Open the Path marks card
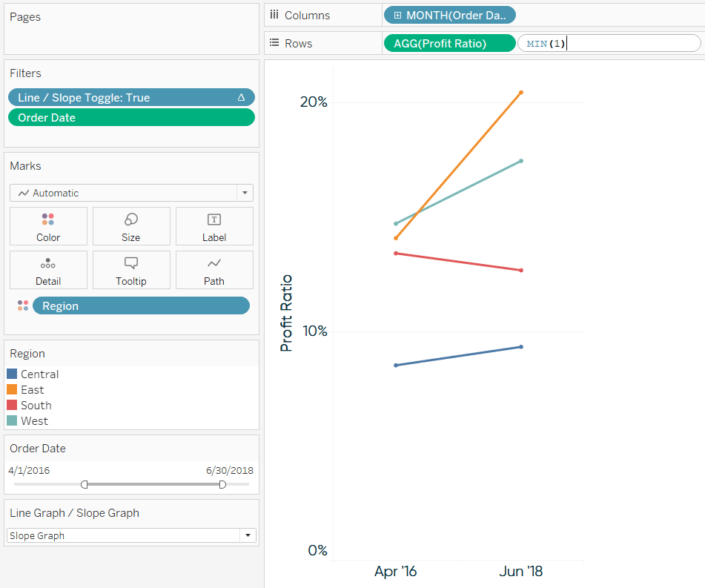Screen dimensions: 705x588 pos(214,270)
